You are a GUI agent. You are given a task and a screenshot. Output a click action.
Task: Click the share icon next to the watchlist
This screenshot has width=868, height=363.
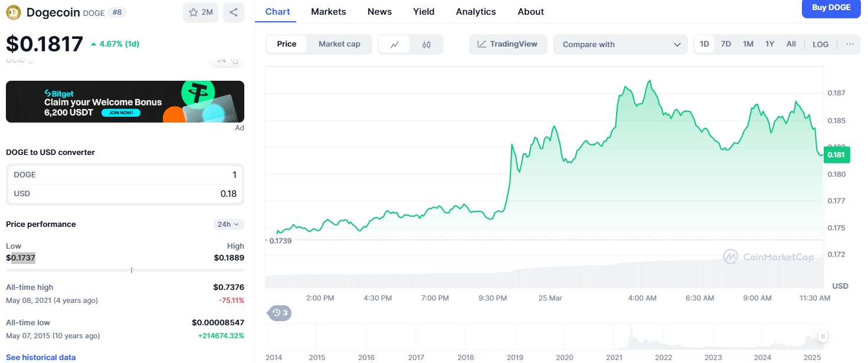(x=234, y=12)
